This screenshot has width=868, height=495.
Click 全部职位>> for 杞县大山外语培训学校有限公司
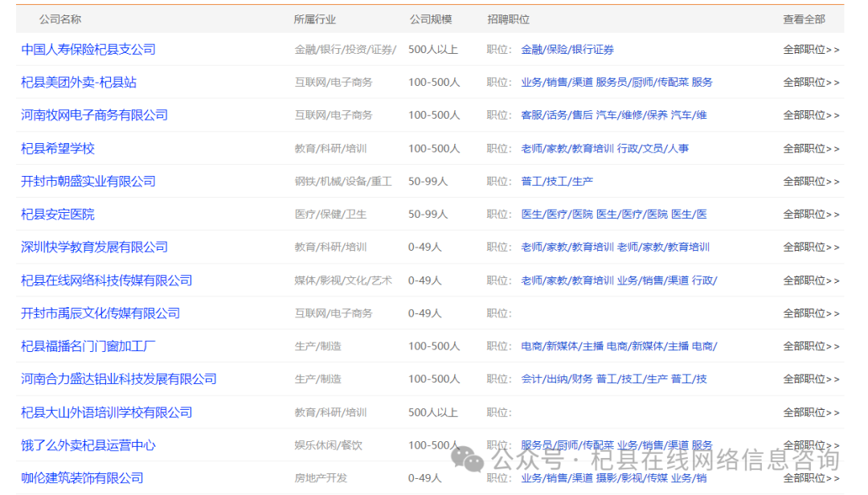811,412
